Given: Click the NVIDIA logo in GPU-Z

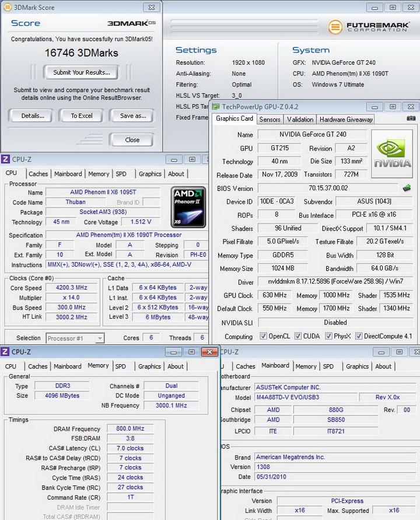Looking at the screenshot, I should (392, 154).
